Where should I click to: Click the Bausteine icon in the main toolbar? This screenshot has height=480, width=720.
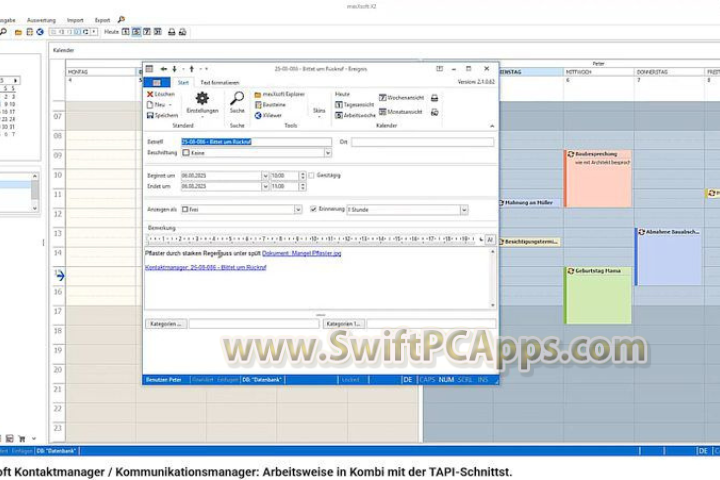29,32
